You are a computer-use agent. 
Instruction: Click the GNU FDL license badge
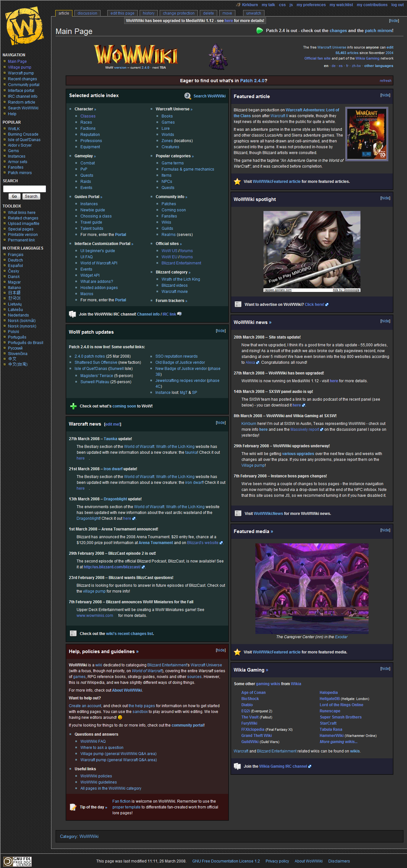pyautogui.click(x=17, y=861)
